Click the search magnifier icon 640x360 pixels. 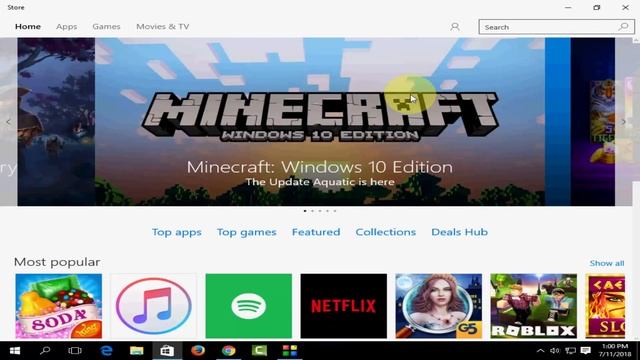point(623,27)
